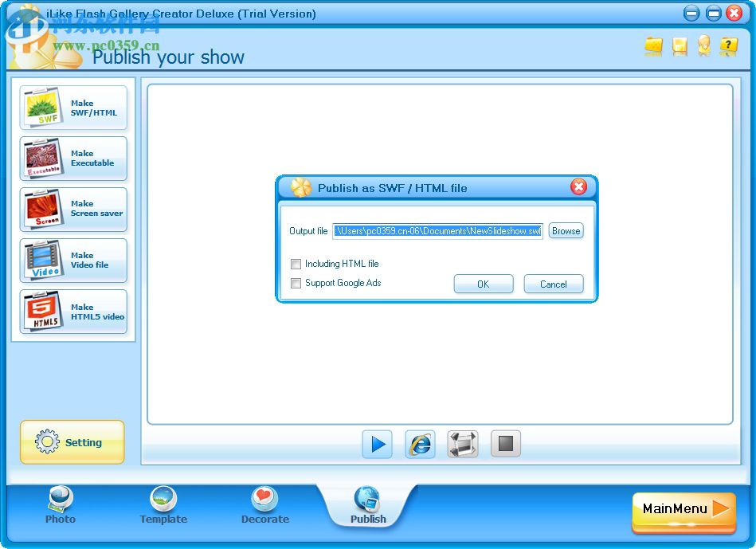Image resolution: width=756 pixels, height=549 pixels.
Task: Click Browse to change the output file path
Action: pos(566,231)
